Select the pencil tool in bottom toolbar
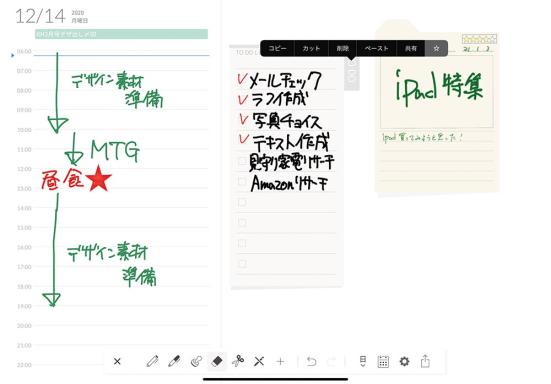Image resolution: width=551 pixels, height=384 pixels. click(153, 361)
